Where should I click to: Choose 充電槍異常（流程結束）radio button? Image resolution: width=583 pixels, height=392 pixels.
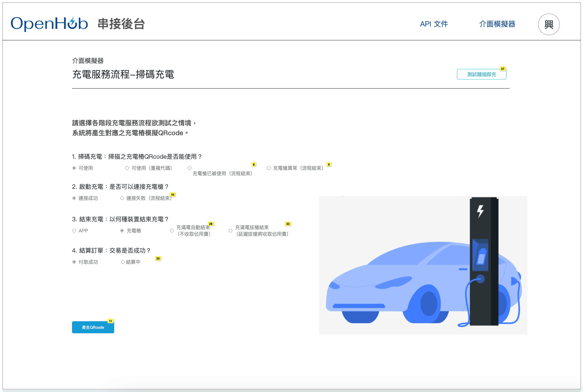pyautogui.click(x=269, y=168)
